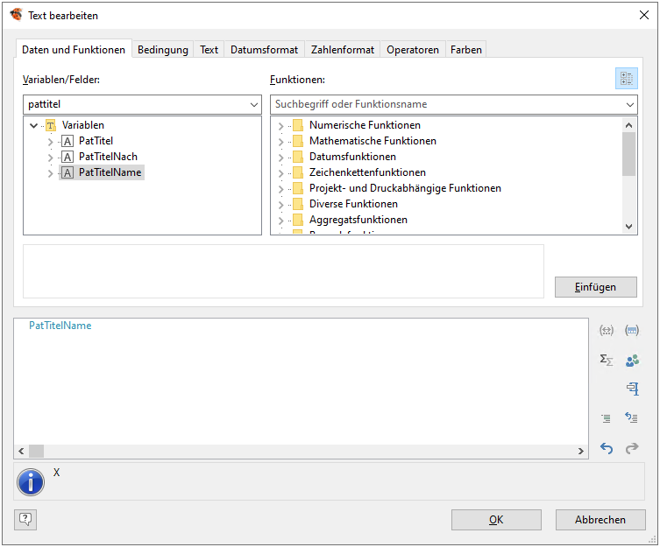
Task: Click the Diverse Funktionen folder icon
Action: tap(298, 204)
